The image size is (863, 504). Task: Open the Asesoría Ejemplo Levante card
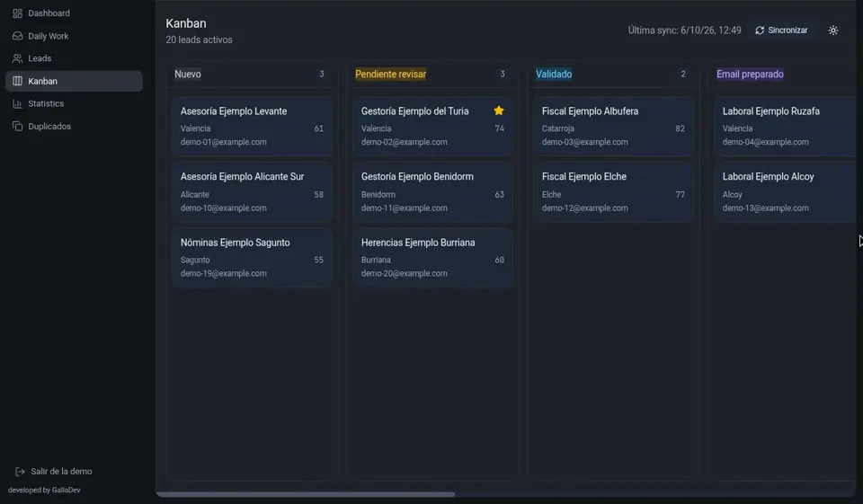[x=252, y=126]
